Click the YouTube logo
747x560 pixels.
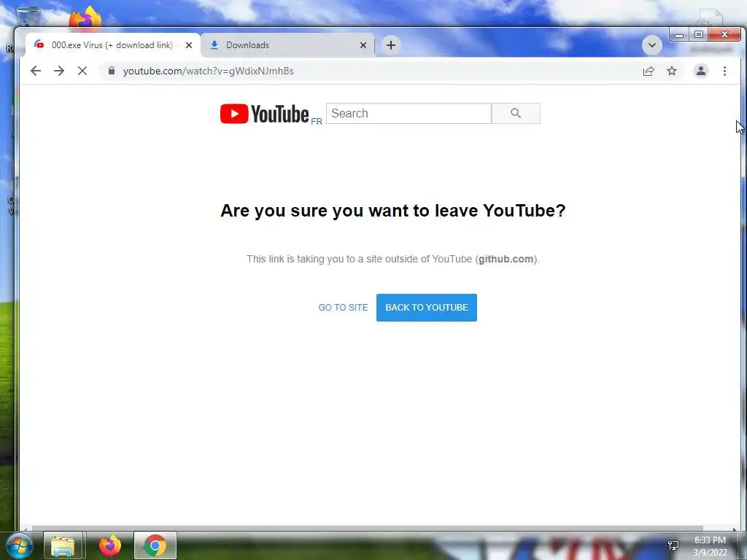(x=264, y=114)
